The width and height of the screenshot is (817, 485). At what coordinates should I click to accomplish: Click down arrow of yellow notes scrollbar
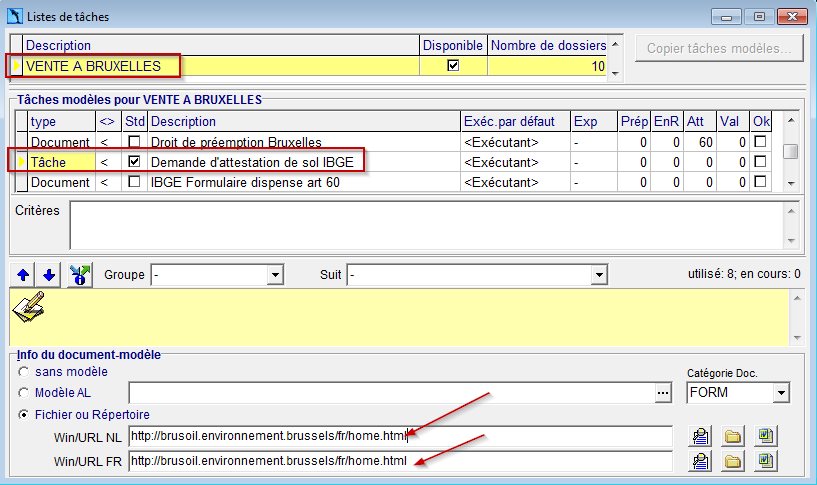coord(797,338)
